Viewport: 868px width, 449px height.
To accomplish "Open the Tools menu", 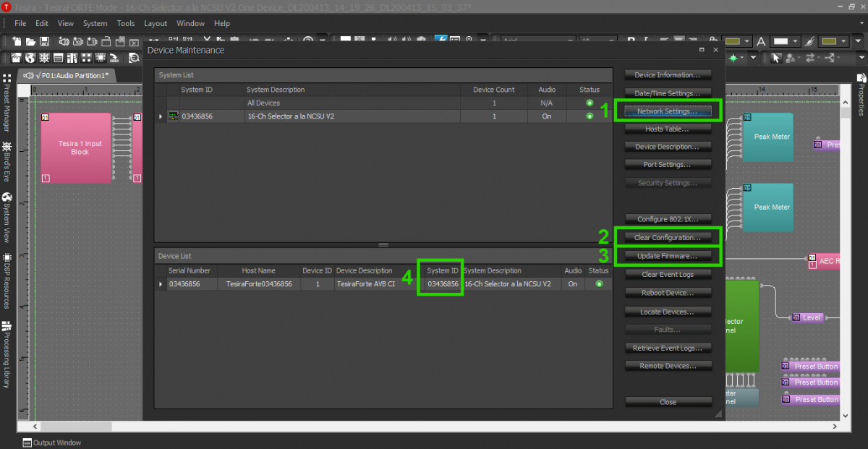I will [126, 23].
